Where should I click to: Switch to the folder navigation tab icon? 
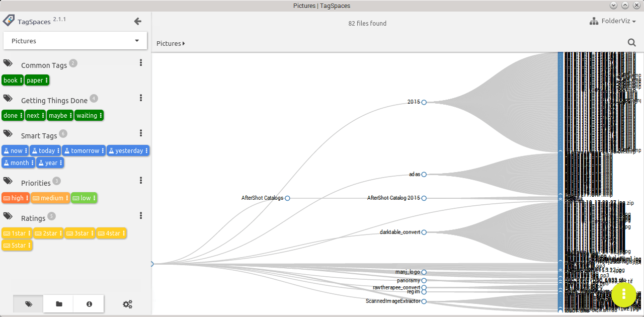[59, 304]
